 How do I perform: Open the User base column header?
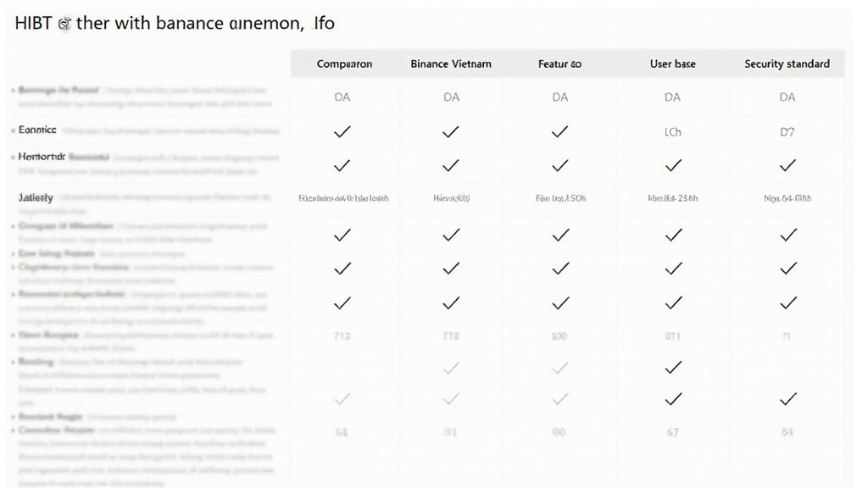point(673,64)
